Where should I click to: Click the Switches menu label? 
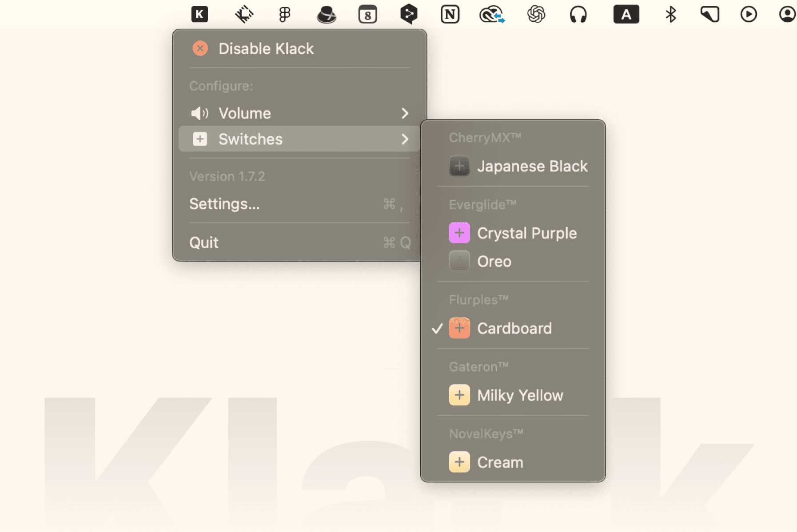[x=251, y=139]
